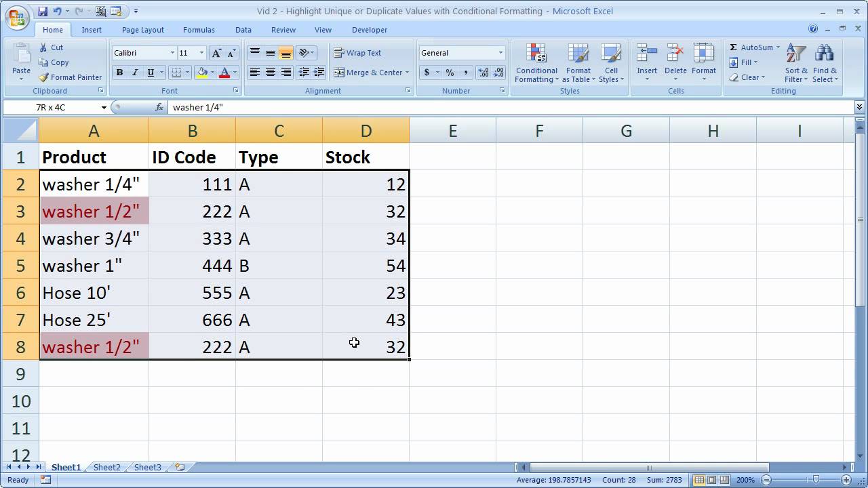The image size is (868, 488).
Task: Switch to Page Layout view in status bar
Action: (711, 480)
